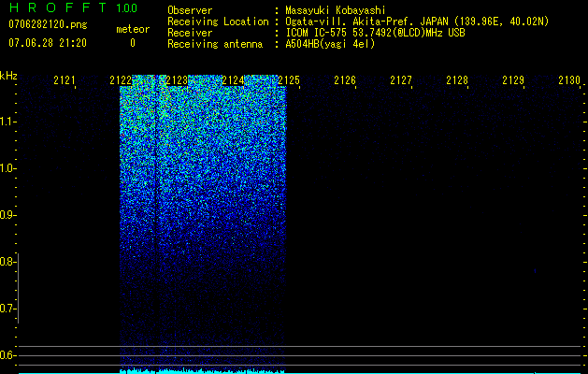The height and width of the screenshot is (374, 588).
Task: Click the Receiving antenna field label
Action: pyautogui.click(x=215, y=44)
